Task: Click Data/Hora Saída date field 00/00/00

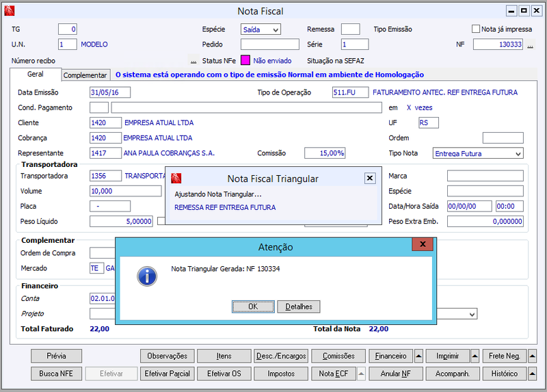Action: [470, 207]
